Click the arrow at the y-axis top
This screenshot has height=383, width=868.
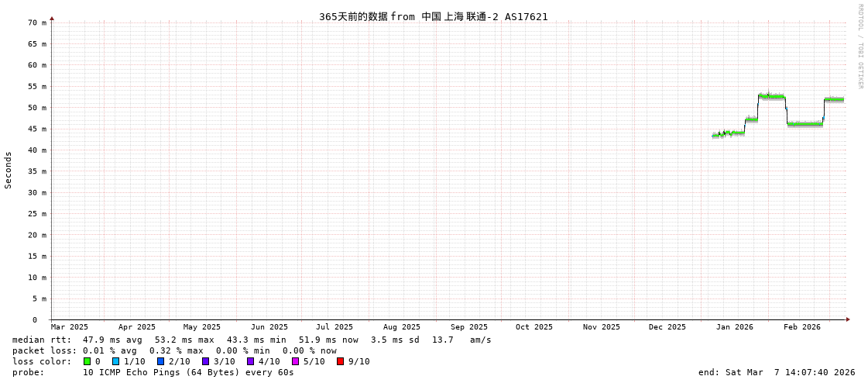[x=52, y=18]
